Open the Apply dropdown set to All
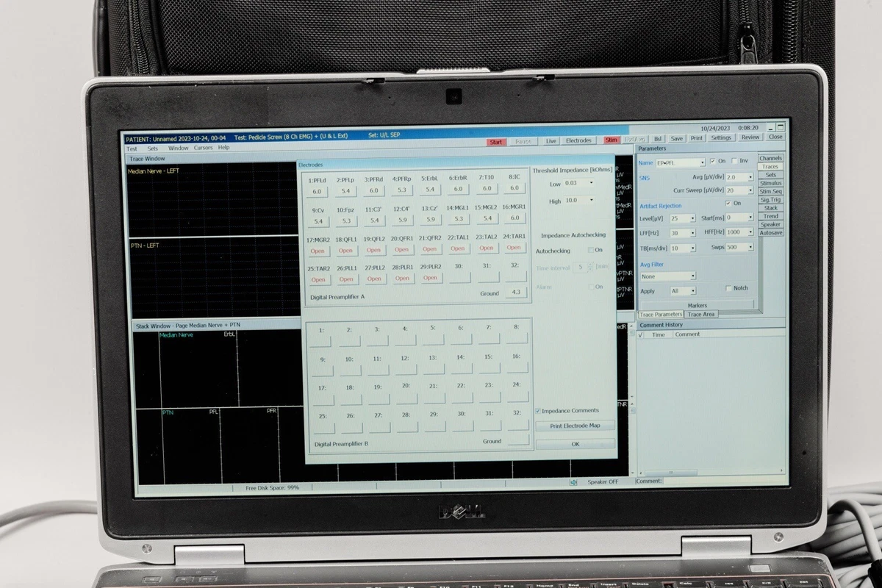 682,291
